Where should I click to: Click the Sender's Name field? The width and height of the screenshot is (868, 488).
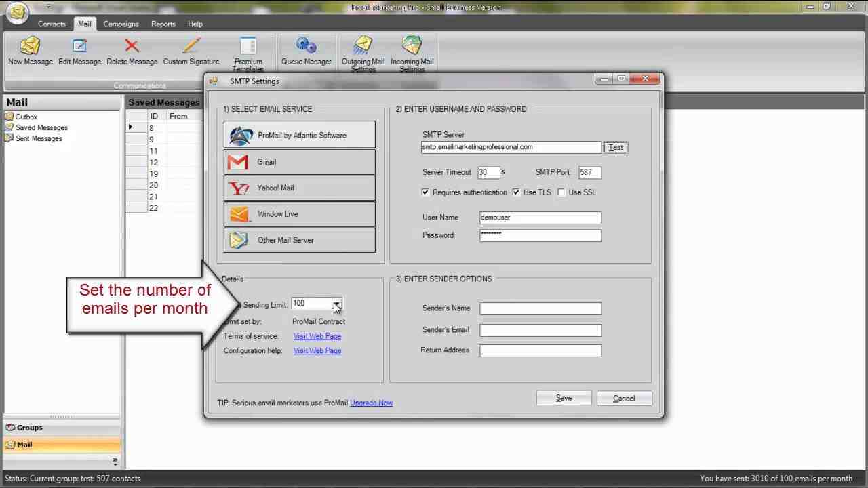pos(540,308)
